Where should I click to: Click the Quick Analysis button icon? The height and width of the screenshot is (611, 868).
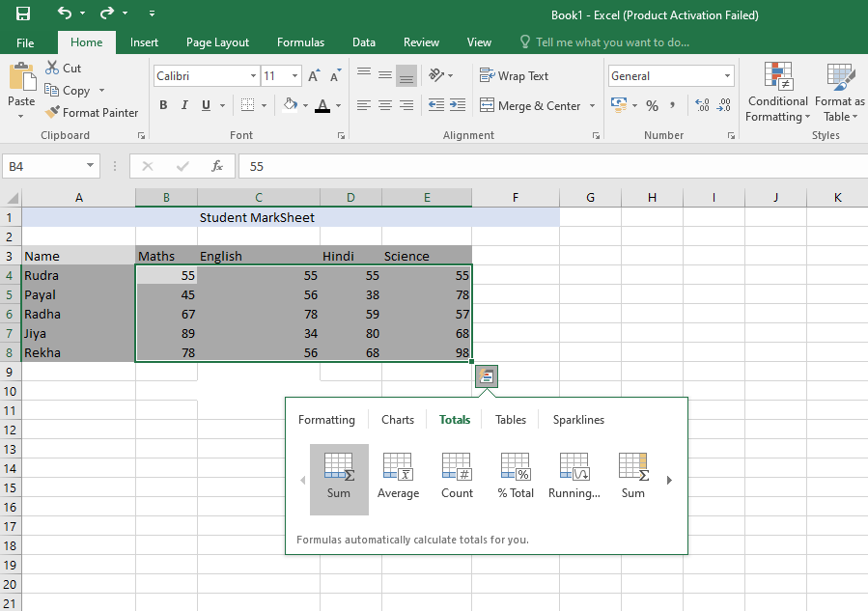click(x=487, y=377)
